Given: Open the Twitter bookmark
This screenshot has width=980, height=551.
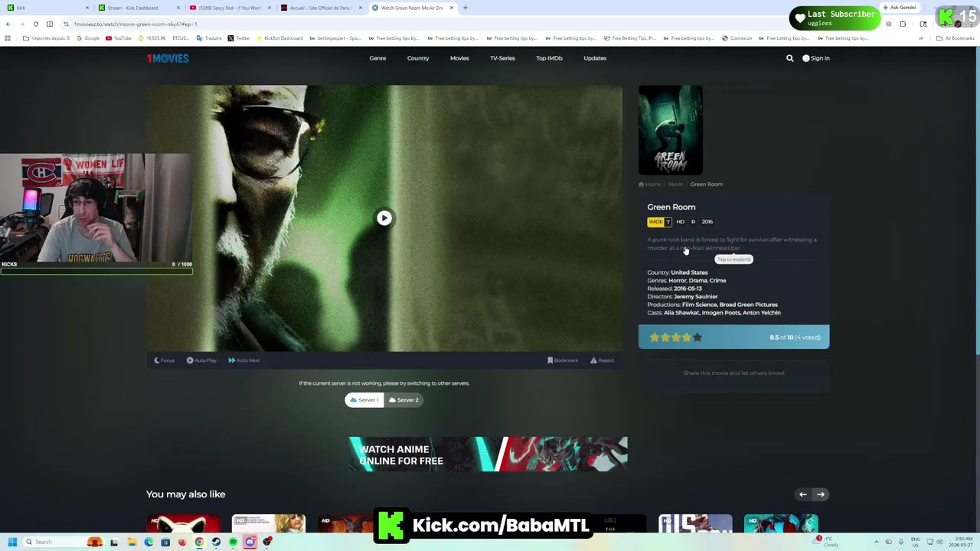Looking at the screenshot, I should 239,38.
